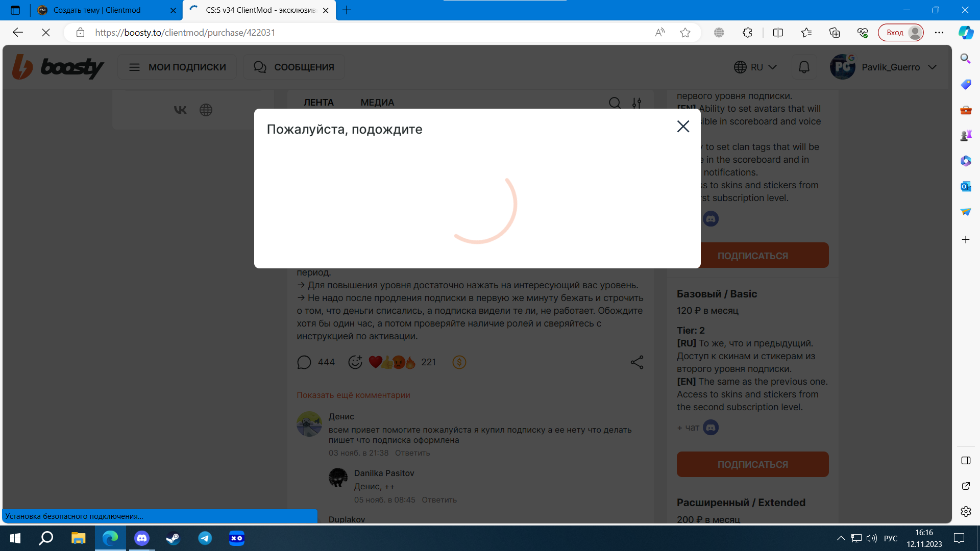The height and width of the screenshot is (551, 980).
Task: Show more comments 'Показать ещё комментарии'
Action: pyautogui.click(x=353, y=395)
